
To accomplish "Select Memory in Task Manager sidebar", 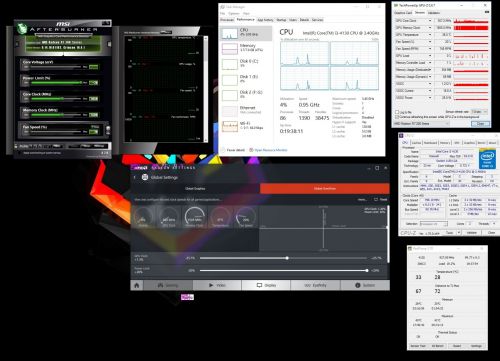I will pyautogui.click(x=247, y=49).
